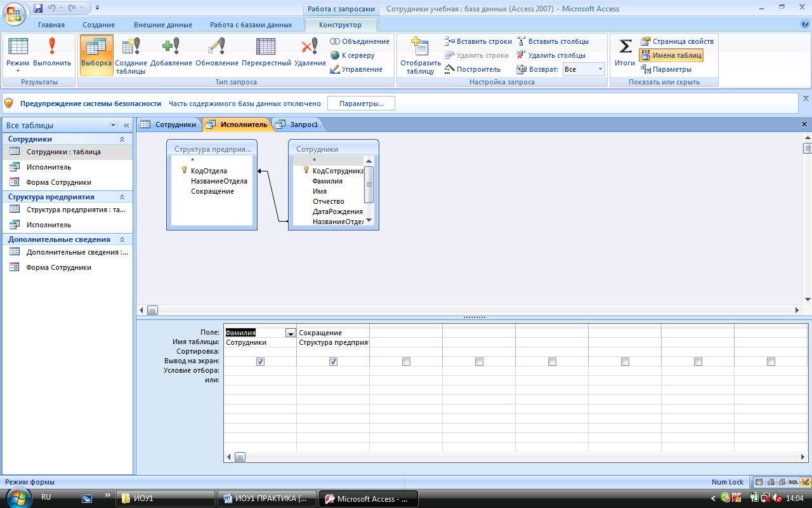This screenshot has height=508, width=812.
Task: Click security warning Параметры... button
Action: point(361,104)
